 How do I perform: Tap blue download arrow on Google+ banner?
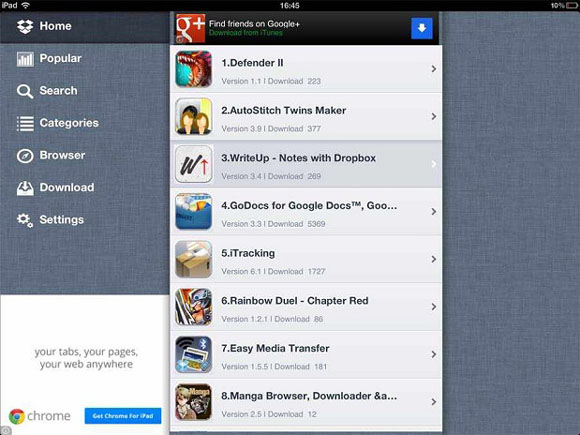tap(422, 28)
